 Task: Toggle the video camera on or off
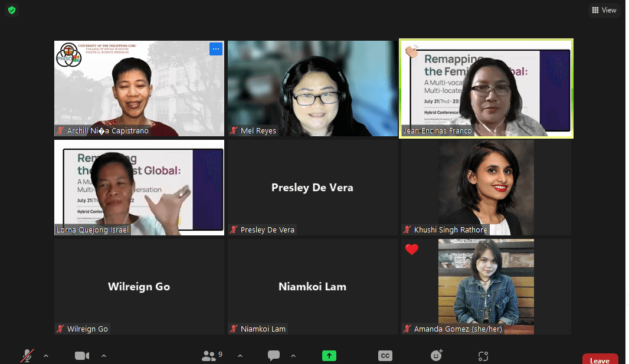click(82, 355)
